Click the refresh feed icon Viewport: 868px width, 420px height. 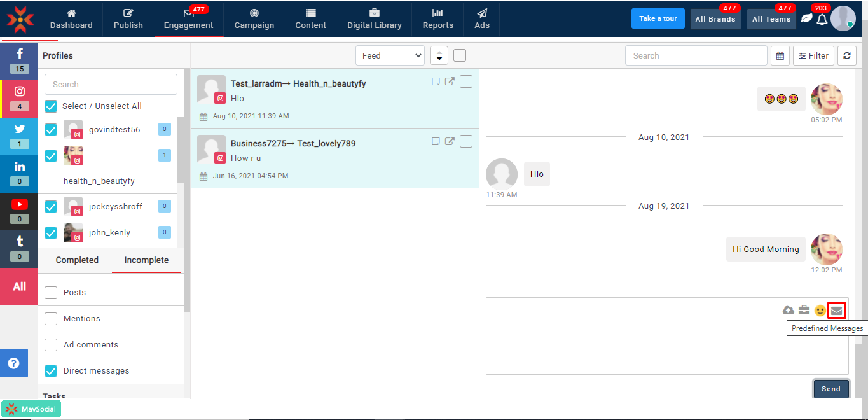click(x=846, y=56)
